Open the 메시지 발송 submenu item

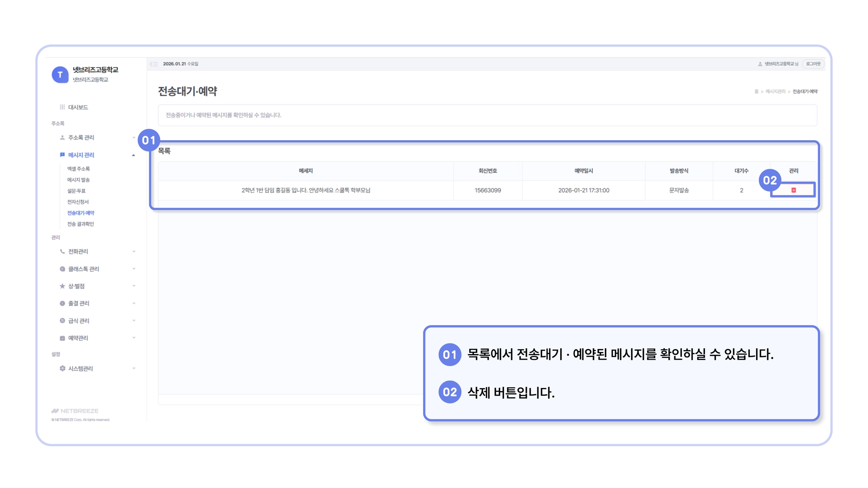tap(78, 180)
